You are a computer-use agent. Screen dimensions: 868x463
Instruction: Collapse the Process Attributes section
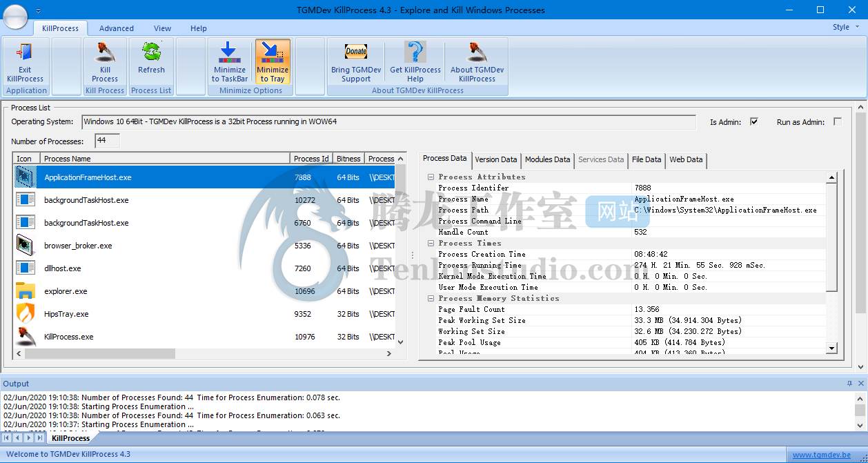(431, 177)
